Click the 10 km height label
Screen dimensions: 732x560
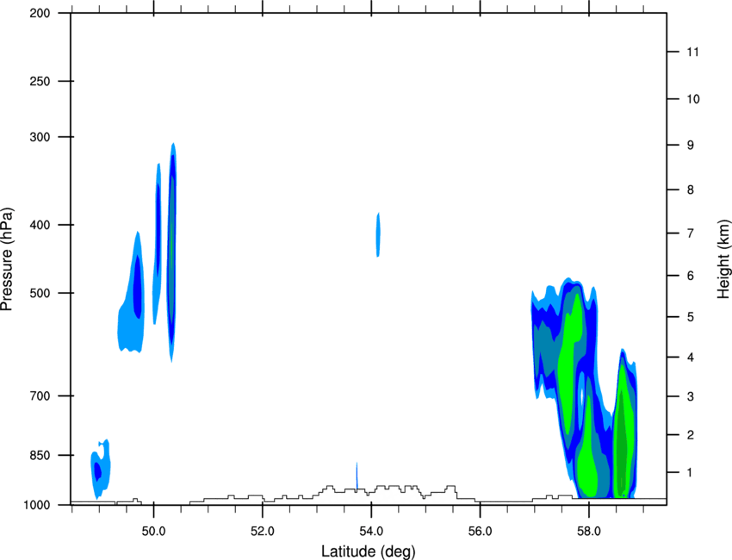click(x=693, y=99)
